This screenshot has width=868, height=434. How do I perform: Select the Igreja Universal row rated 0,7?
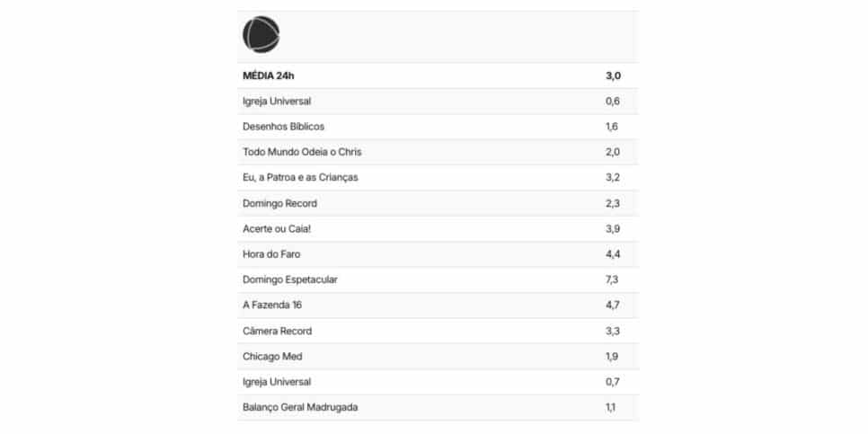click(x=438, y=382)
